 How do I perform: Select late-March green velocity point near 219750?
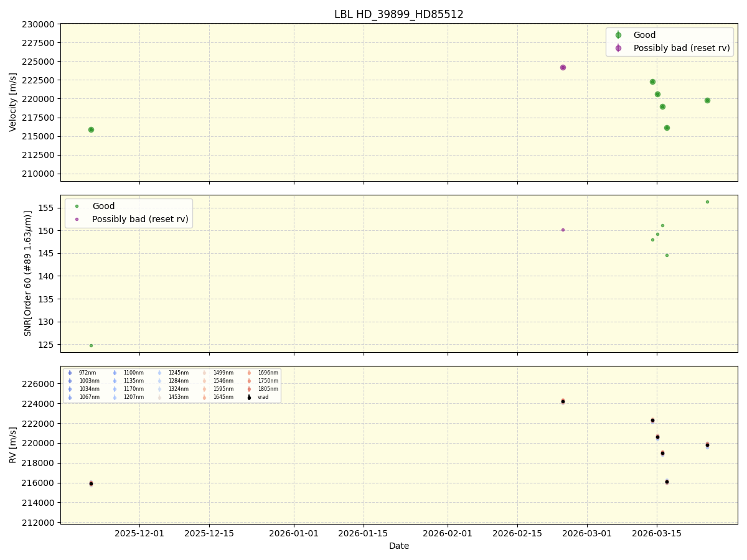(x=707, y=100)
